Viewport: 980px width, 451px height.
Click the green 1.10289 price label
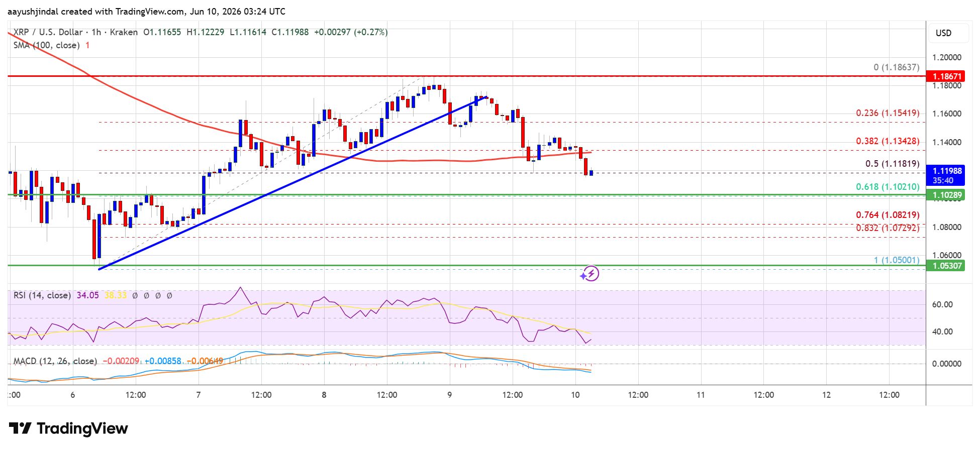[x=947, y=195]
